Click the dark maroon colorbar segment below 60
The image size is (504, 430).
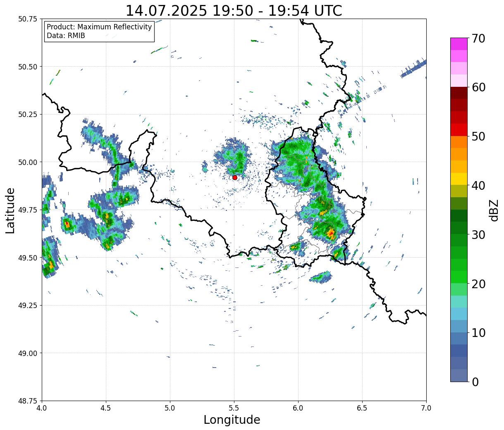459,93
